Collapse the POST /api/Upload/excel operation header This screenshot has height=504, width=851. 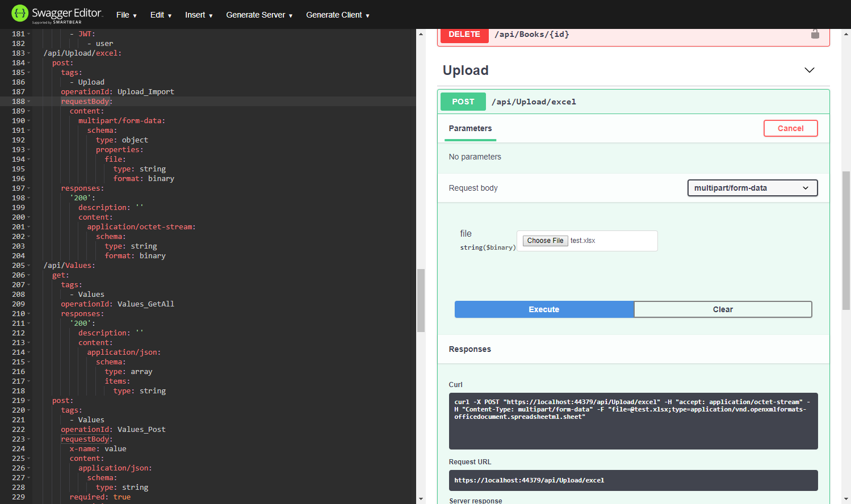coord(634,102)
